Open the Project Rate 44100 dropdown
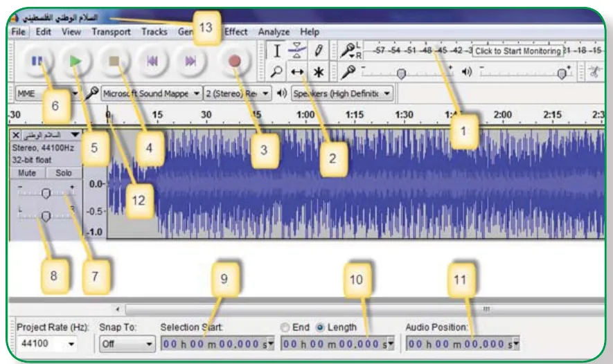 pos(71,344)
